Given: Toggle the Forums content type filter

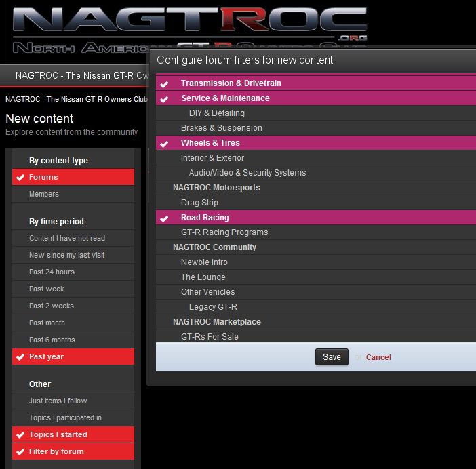Looking at the screenshot, I should coord(73,177).
